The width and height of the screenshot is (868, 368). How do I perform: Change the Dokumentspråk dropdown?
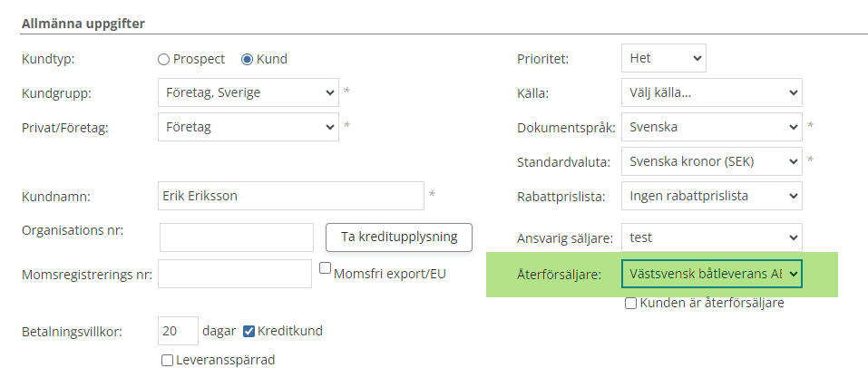tap(711, 128)
